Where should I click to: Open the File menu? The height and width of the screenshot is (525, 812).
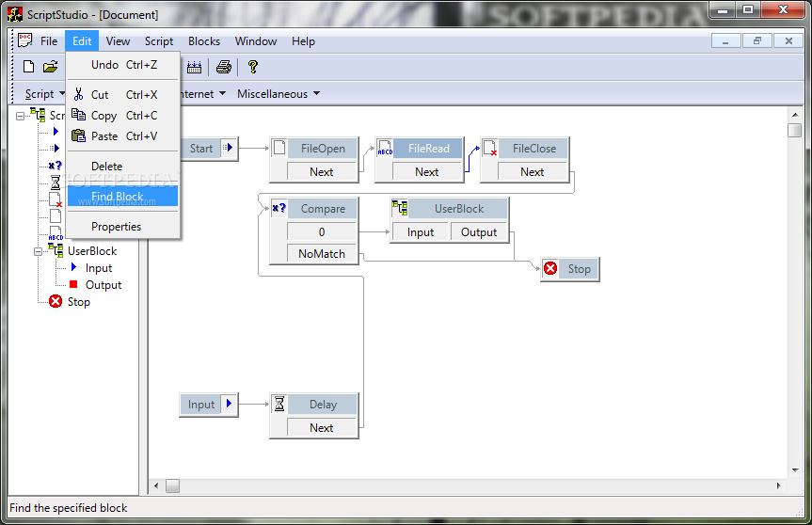point(49,40)
